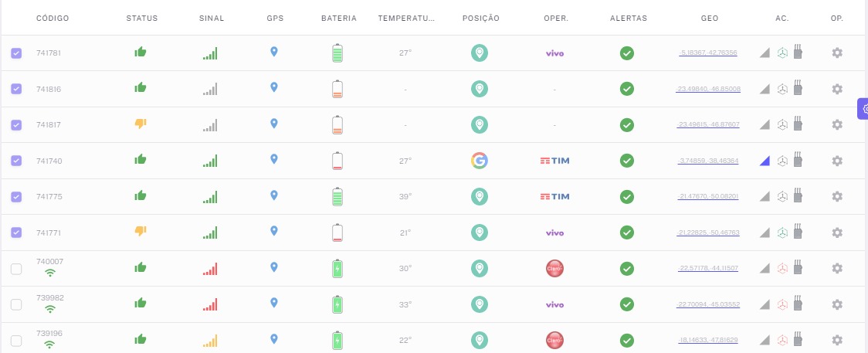This screenshot has width=868, height=353.
Task: Open coordinates link -22.70094, -45.03552
Action: tap(708, 304)
